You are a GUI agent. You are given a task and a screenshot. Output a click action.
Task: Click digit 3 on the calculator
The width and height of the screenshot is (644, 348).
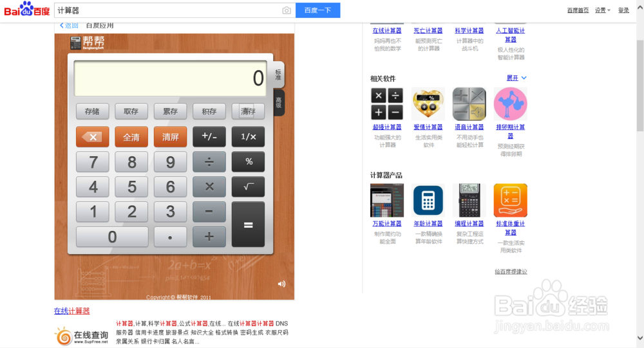click(x=170, y=212)
